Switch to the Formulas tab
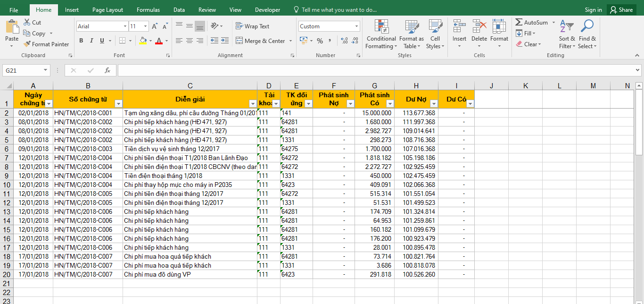This screenshot has height=304, width=644. point(148,9)
